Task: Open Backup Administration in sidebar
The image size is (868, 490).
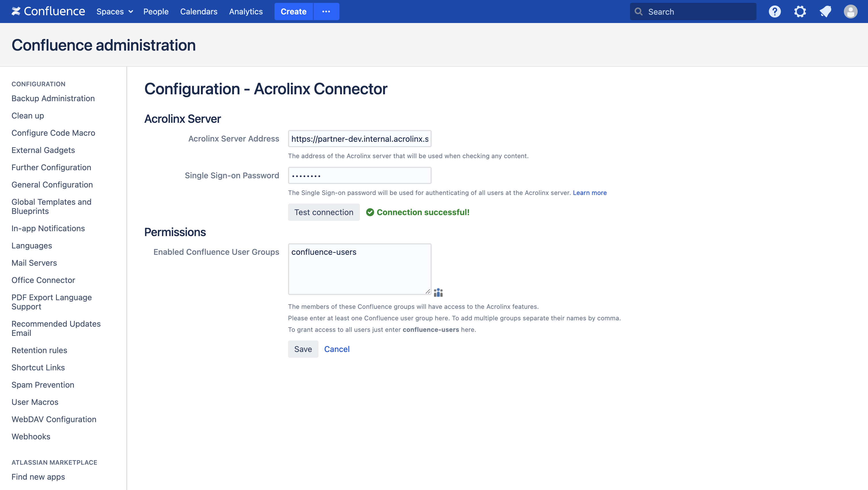Action: coord(53,98)
